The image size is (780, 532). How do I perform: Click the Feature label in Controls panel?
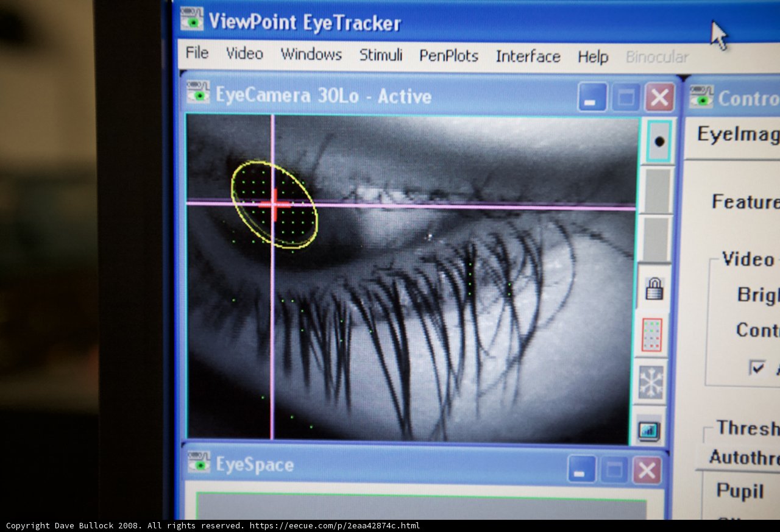[x=745, y=202]
